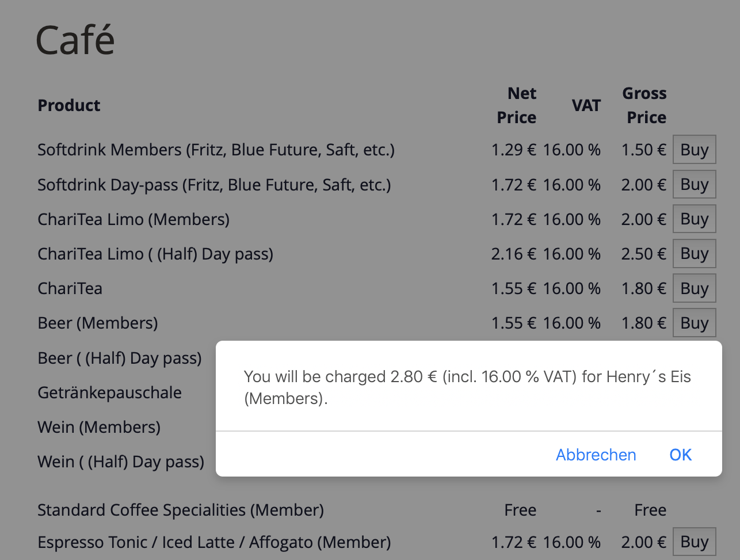
Task: Purchase a ChariTea
Action: tap(694, 288)
